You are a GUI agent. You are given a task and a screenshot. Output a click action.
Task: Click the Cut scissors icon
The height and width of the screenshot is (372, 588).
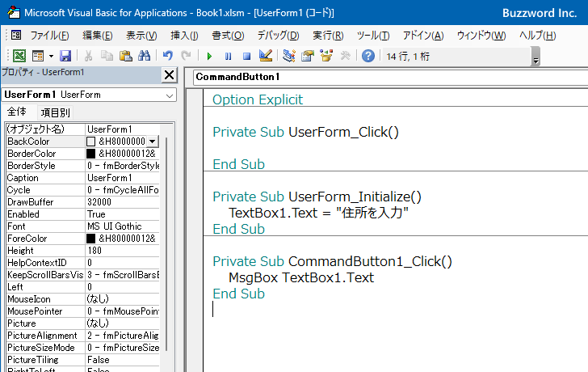[x=89, y=56]
